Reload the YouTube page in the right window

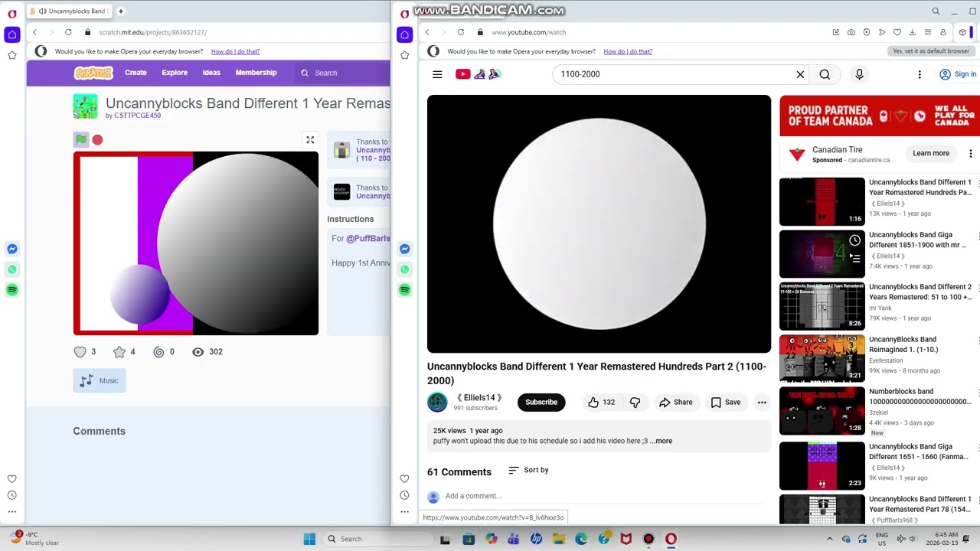click(x=461, y=32)
